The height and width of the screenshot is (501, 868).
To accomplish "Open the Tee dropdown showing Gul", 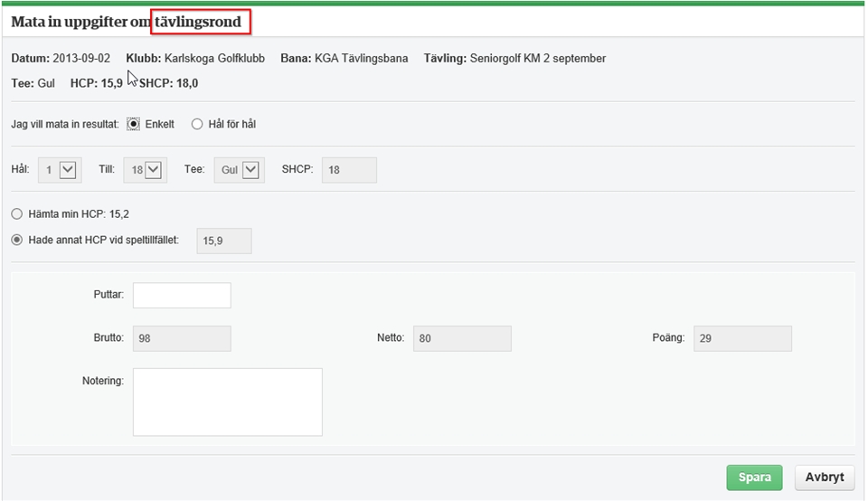I will coord(239,170).
